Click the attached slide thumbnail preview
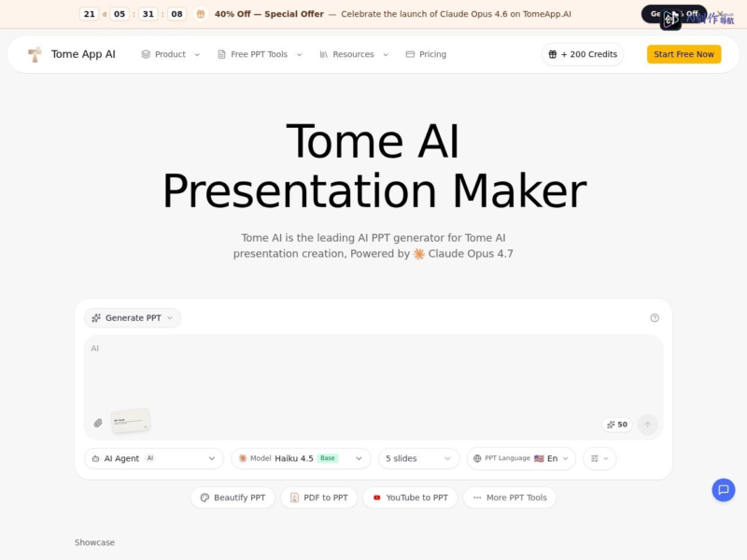 point(131,421)
